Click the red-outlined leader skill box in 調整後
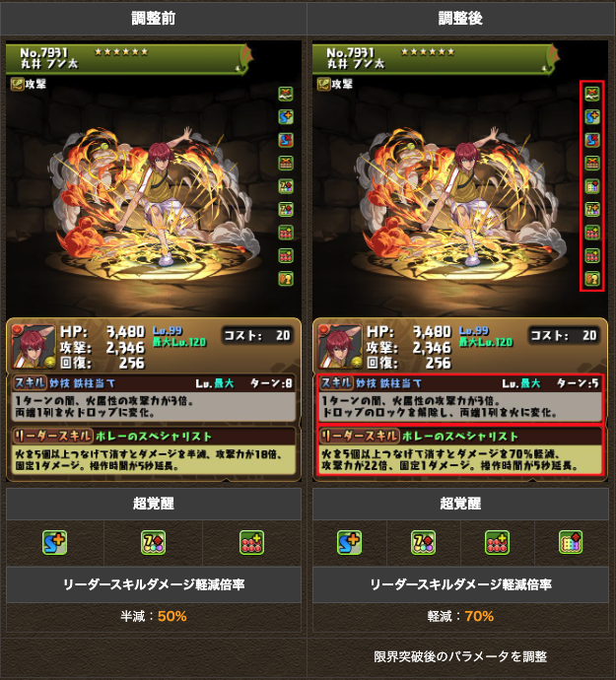This screenshot has height=680, width=616. click(459, 450)
